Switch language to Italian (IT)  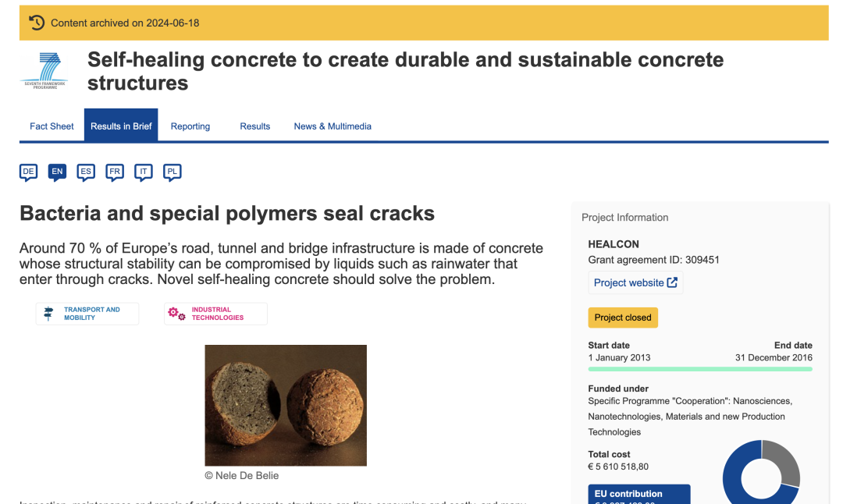(x=143, y=172)
